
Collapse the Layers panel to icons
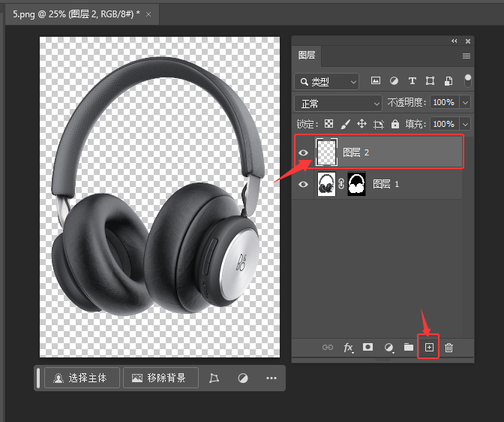point(454,41)
